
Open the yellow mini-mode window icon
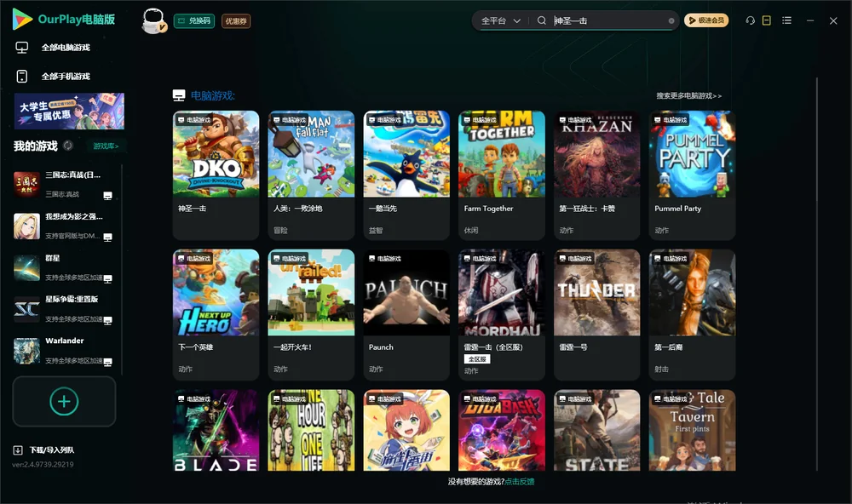[x=767, y=20]
